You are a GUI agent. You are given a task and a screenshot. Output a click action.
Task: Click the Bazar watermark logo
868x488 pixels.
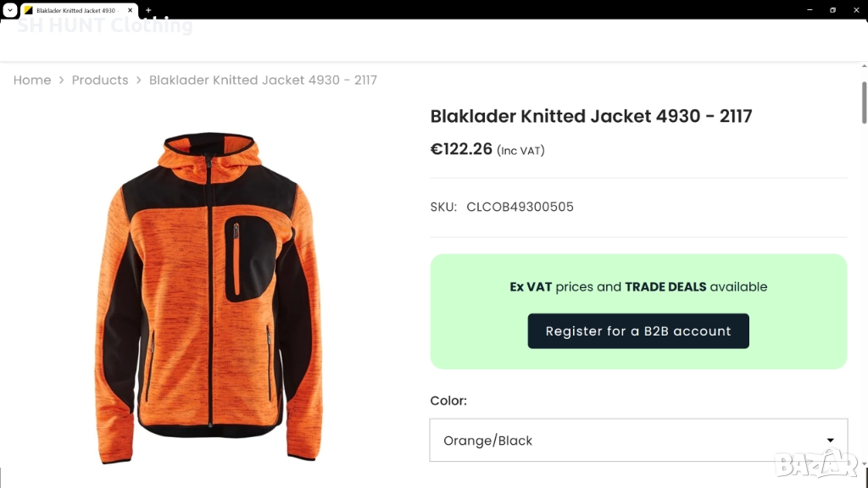[x=817, y=463]
